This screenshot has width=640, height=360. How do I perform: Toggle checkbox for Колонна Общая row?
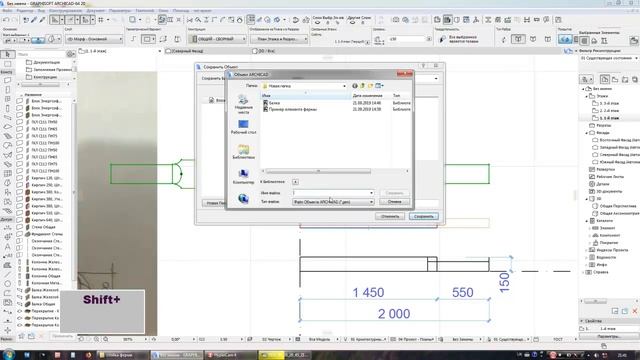pos(20,276)
